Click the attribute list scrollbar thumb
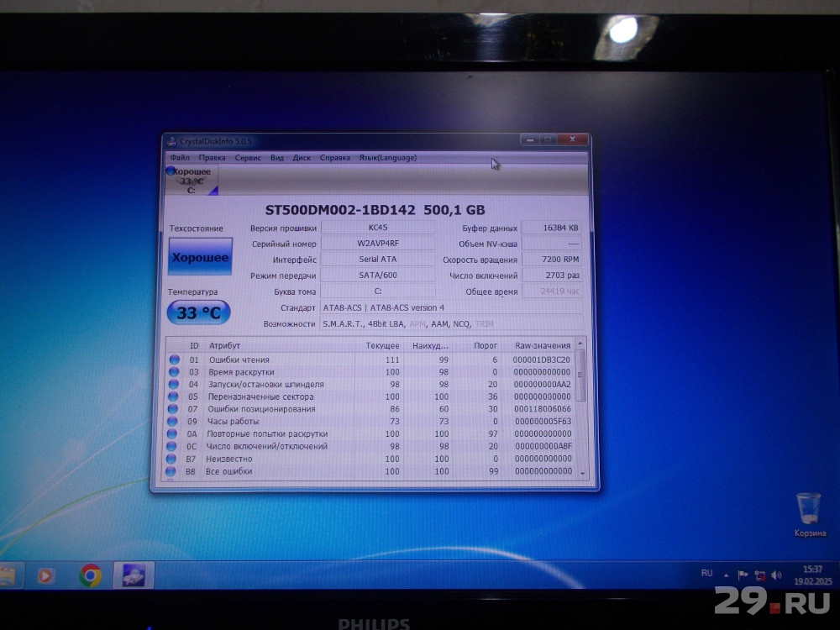Screen dimensions: 840x630 pos(580,375)
